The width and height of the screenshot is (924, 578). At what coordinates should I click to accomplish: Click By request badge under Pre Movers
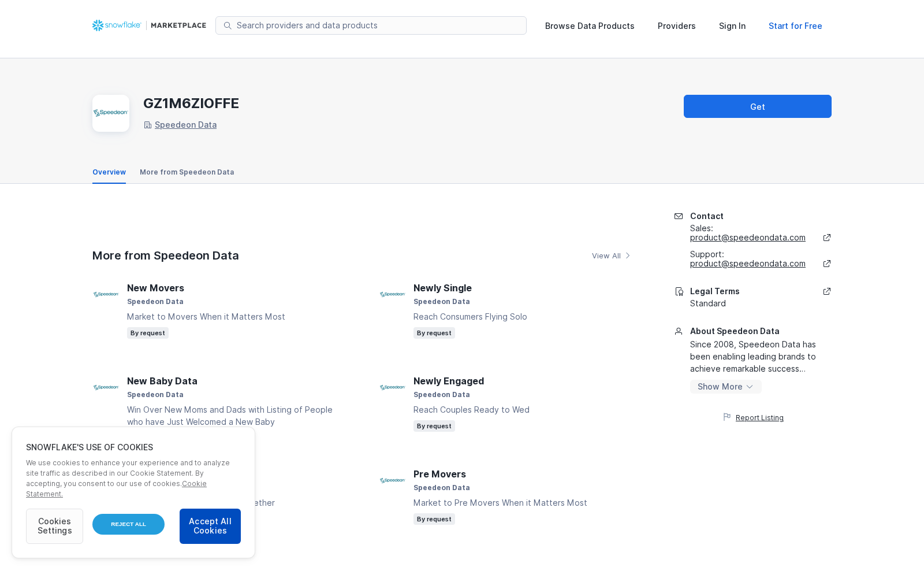434,519
